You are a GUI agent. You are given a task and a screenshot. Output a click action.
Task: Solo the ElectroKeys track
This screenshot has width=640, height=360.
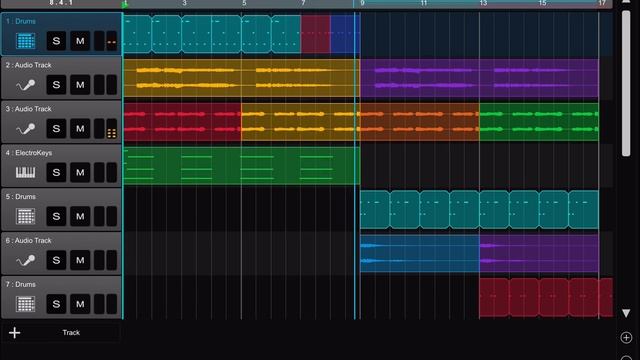pyautogui.click(x=56, y=173)
